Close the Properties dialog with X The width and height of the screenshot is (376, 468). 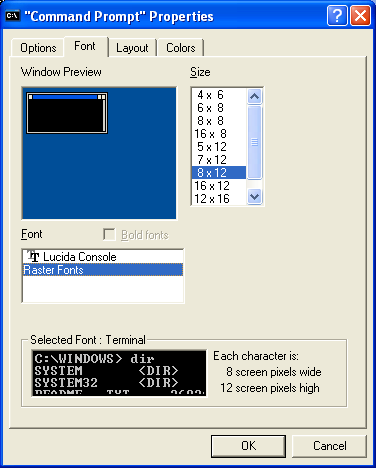click(360, 15)
